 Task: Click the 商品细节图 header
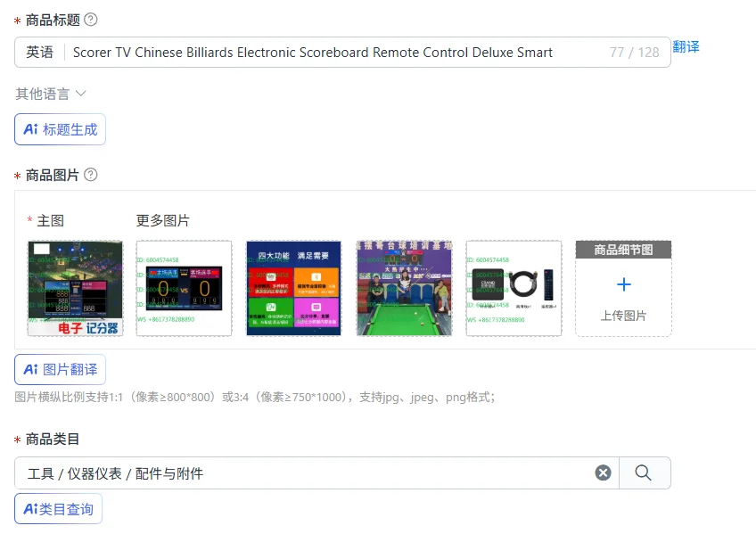(623, 250)
